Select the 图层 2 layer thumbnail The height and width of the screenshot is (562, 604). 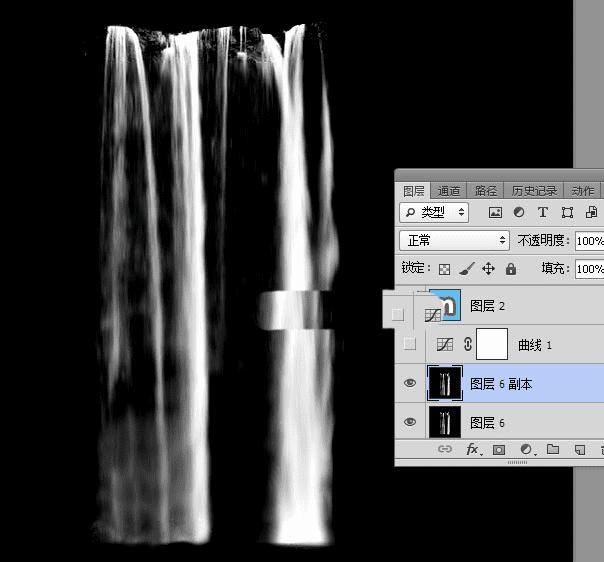click(445, 305)
